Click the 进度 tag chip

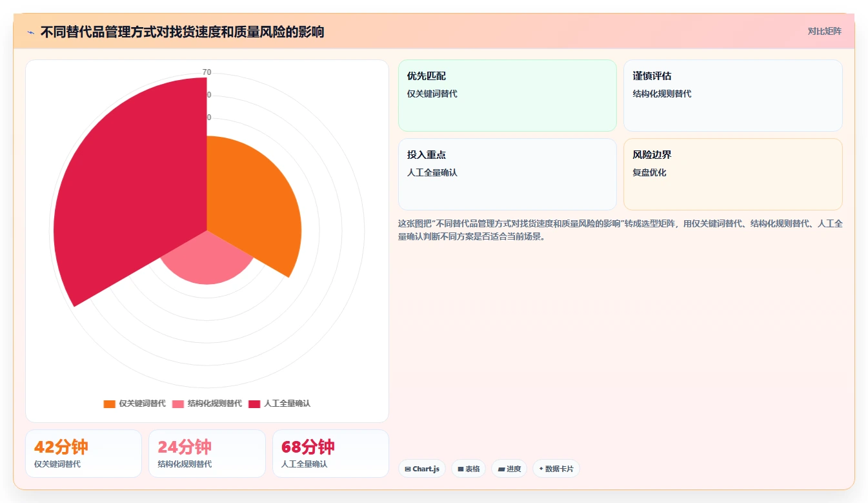(x=509, y=469)
